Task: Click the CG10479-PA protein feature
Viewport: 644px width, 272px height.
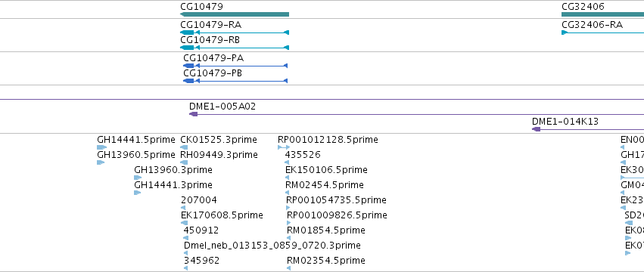Action: [235, 66]
